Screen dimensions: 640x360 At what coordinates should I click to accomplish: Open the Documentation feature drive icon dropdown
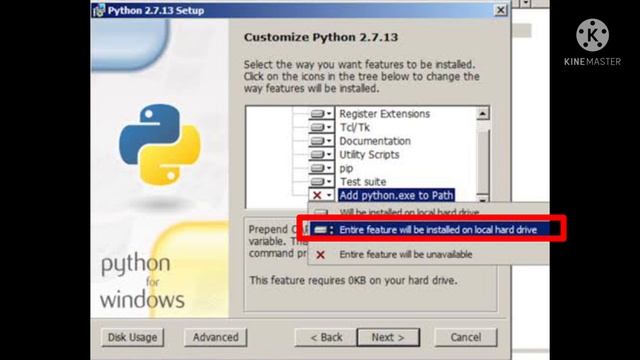321,141
